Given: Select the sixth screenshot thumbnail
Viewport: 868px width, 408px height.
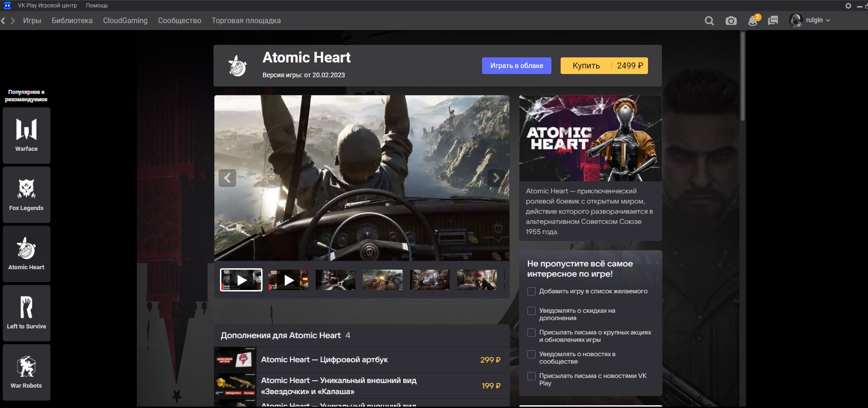Looking at the screenshot, I should click(x=477, y=280).
